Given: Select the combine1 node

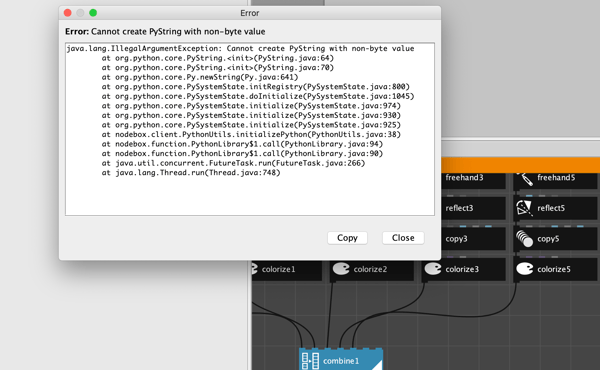Looking at the screenshot, I should click(x=341, y=359).
